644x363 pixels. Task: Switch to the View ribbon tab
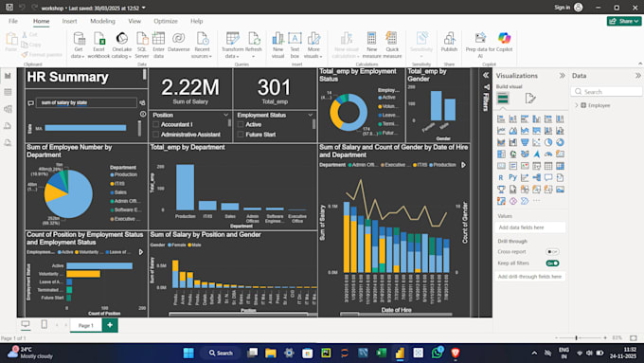point(134,21)
